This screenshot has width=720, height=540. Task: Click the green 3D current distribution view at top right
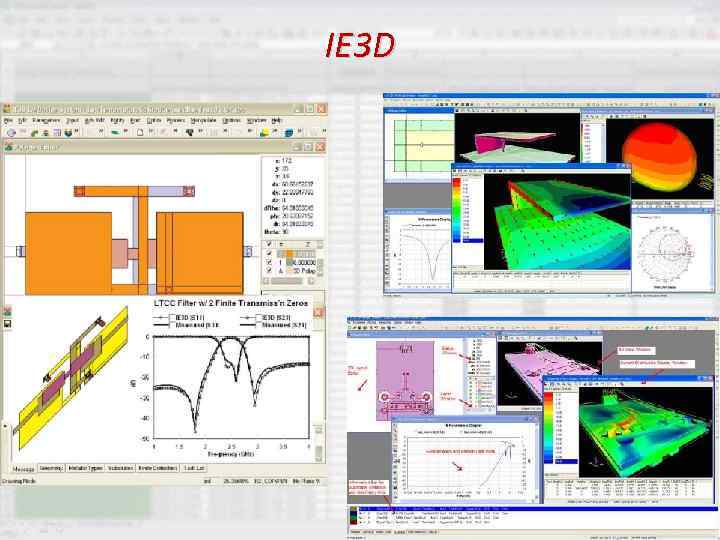pyautogui.click(x=557, y=222)
